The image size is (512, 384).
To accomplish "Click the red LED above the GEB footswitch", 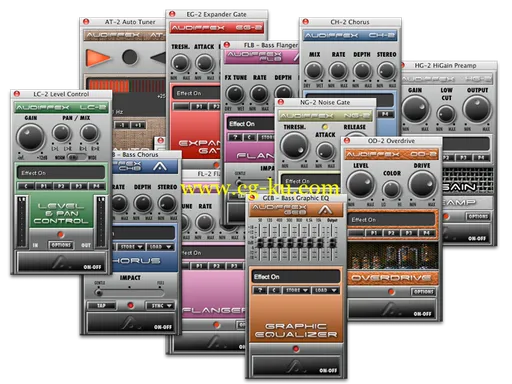I will pos(296,349).
